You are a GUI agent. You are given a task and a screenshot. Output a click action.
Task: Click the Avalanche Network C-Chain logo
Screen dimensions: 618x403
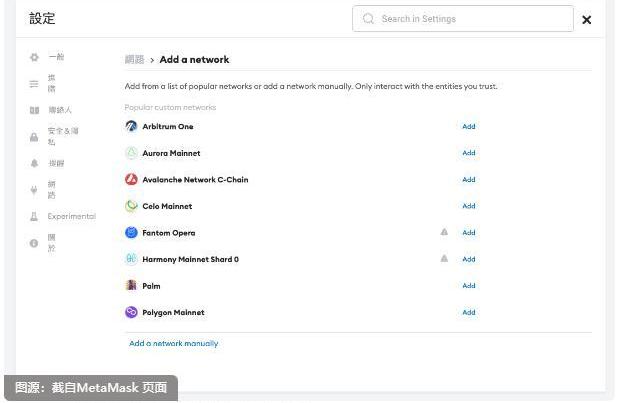tap(131, 180)
